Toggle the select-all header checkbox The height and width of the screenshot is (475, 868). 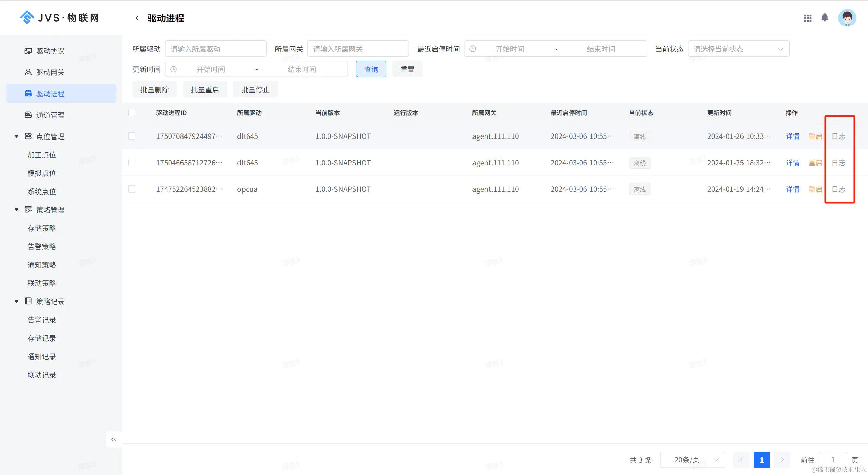click(x=132, y=113)
